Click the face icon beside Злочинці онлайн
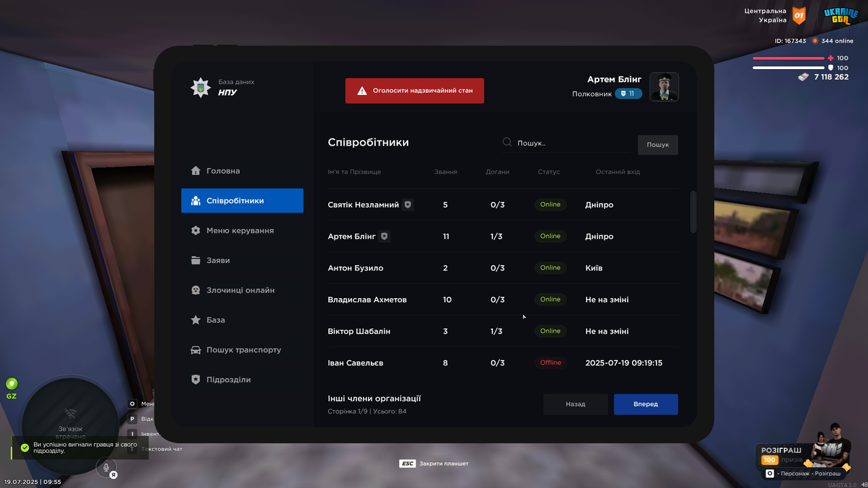The width and height of the screenshot is (868, 488). (195, 290)
